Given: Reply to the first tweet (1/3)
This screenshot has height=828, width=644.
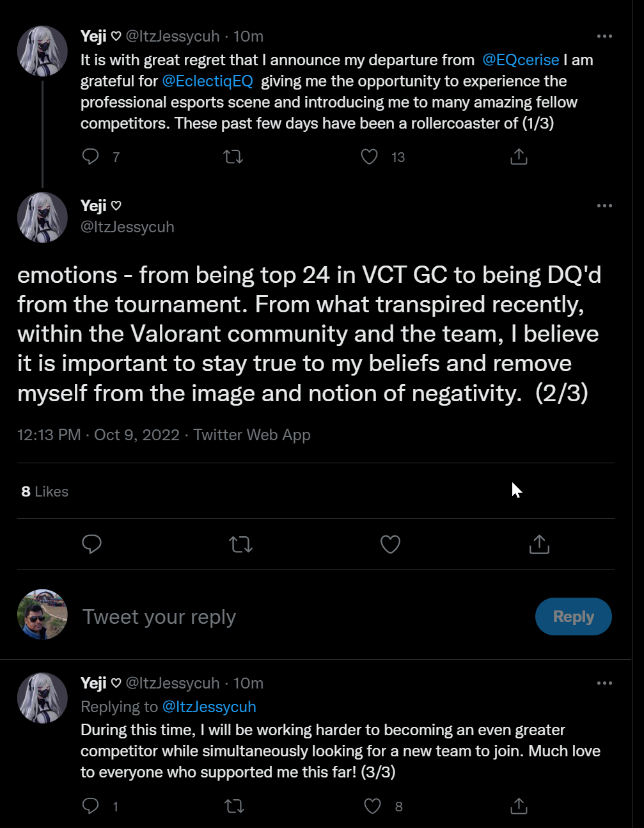Looking at the screenshot, I should coord(91,157).
